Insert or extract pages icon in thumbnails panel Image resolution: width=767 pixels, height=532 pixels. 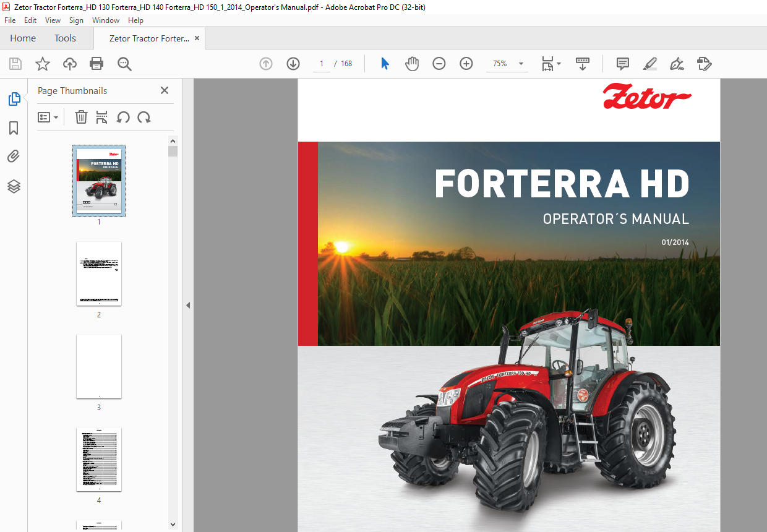pyautogui.click(x=102, y=117)
